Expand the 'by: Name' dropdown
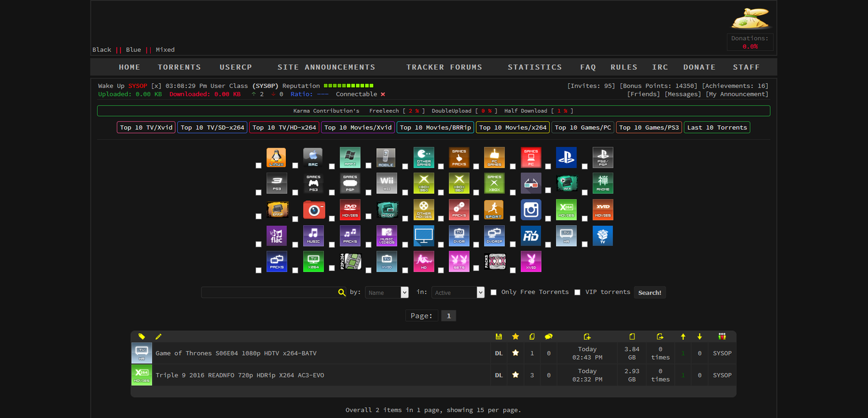Viewport: 868px width, 418px height. [387, 293]
